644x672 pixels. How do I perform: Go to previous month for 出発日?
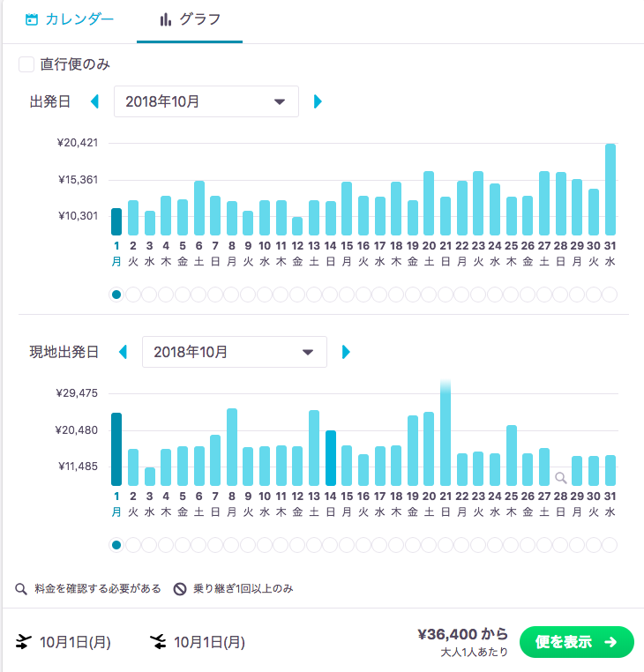click(95, 101)
